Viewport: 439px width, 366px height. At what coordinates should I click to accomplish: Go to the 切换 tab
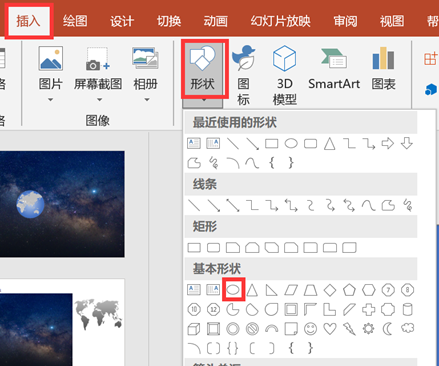169,21
